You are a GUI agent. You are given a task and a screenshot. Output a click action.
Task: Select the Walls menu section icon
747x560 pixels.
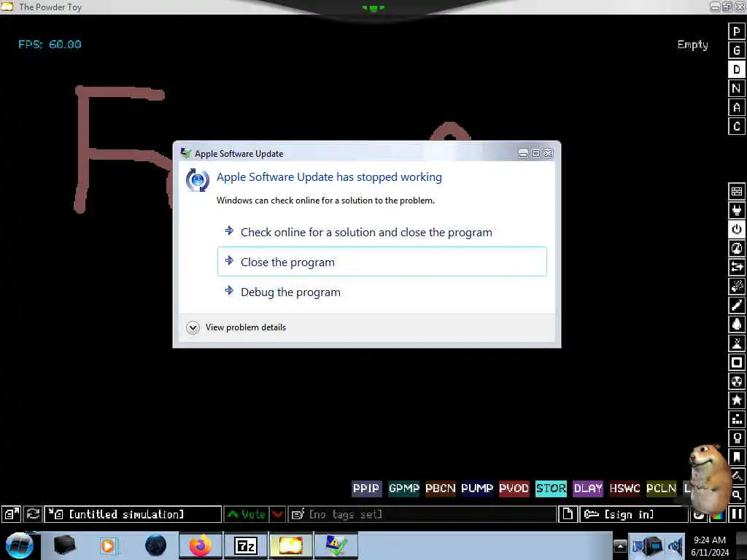coord(737,192)
